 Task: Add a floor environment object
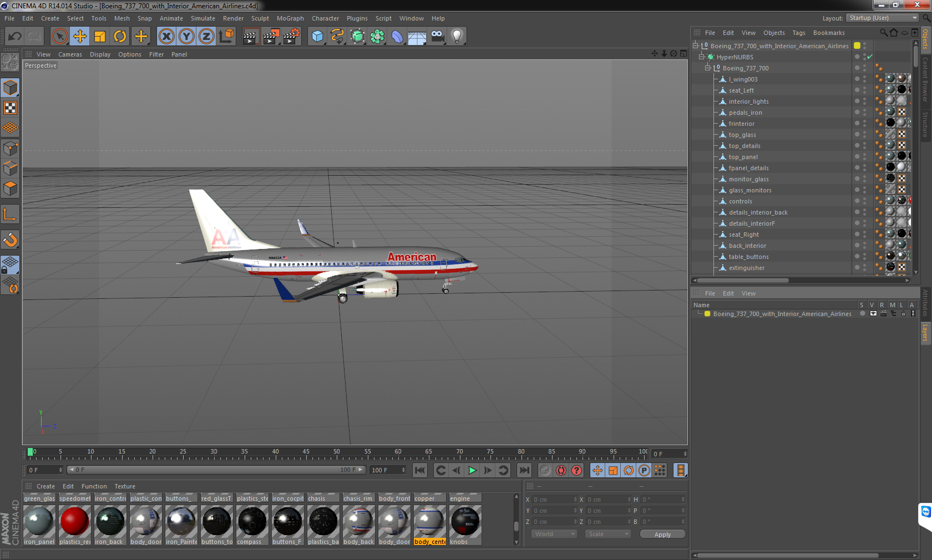pos(417,37)
